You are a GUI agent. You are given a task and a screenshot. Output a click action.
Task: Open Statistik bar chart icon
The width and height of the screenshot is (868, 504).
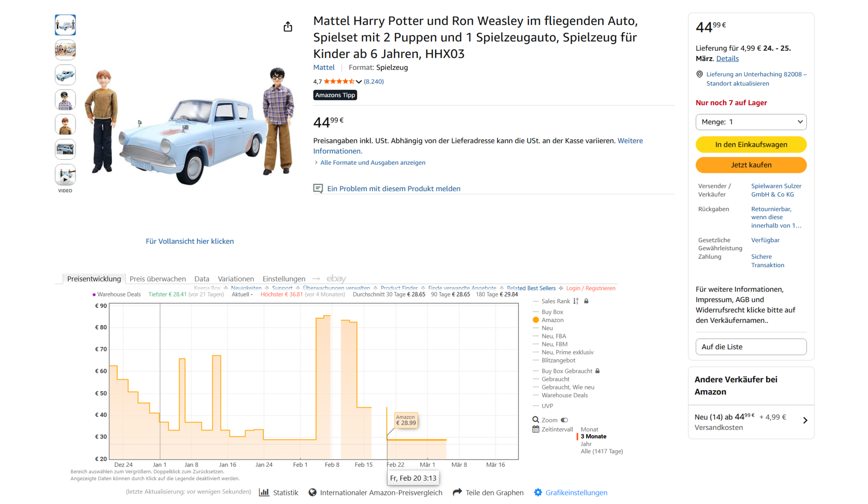coord(264,492)
